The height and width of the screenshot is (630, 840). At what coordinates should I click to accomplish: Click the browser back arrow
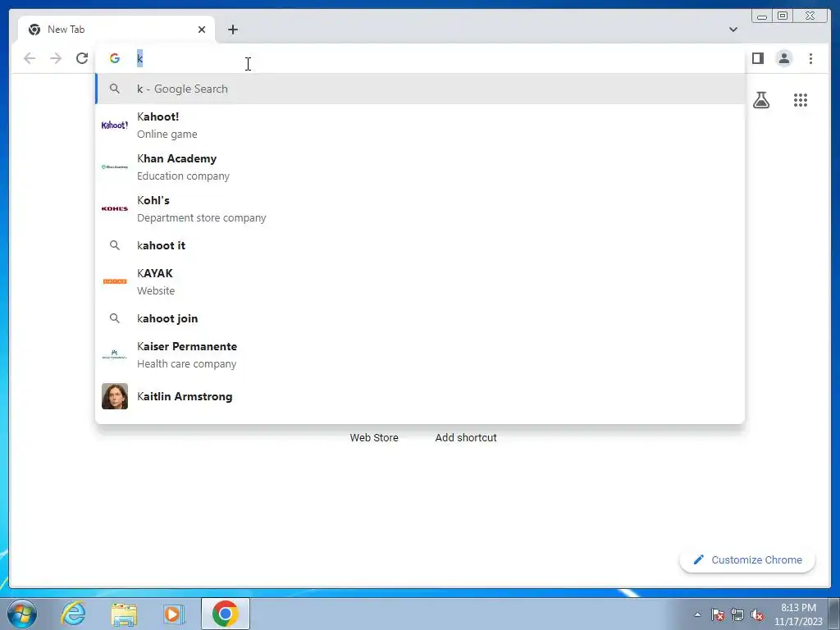pos(30,58)
